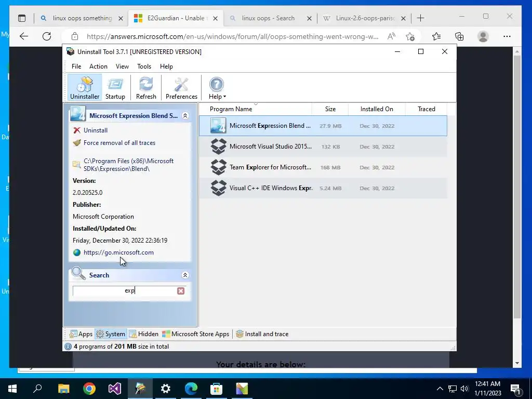The width and height of the screenshot is (532, 399).
Task: Click Install and trace
Action: click(x=262, y=334)
